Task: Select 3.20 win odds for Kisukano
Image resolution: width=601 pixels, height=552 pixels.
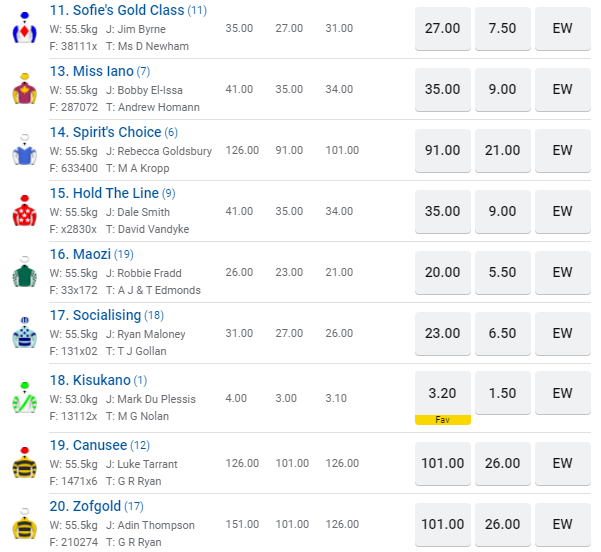Action: pos(443,393)
